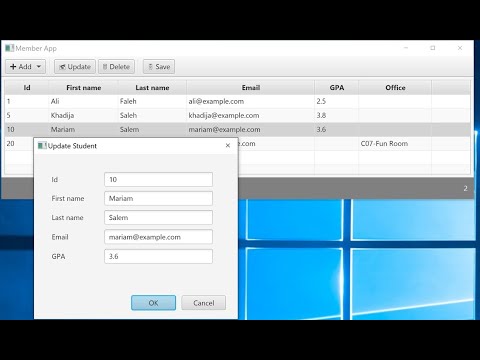The width and height of the screenshot is (480, 360).
Task: Focus the Last name field containing Salem
Action: click(x=158, y=217)
